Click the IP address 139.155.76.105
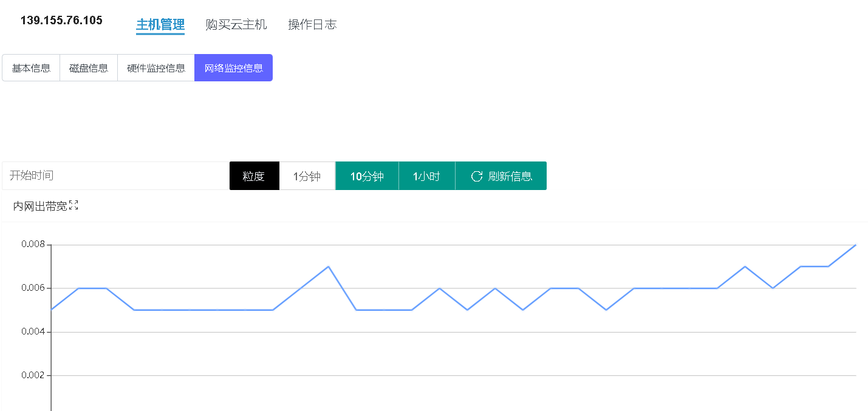 click(x=61, y=21)
